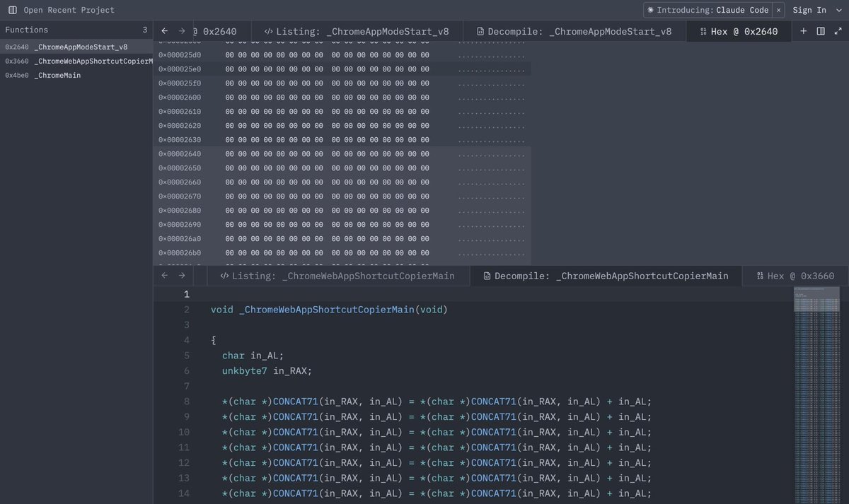
Task: Open Recent Project
Action: click(69, 10)
